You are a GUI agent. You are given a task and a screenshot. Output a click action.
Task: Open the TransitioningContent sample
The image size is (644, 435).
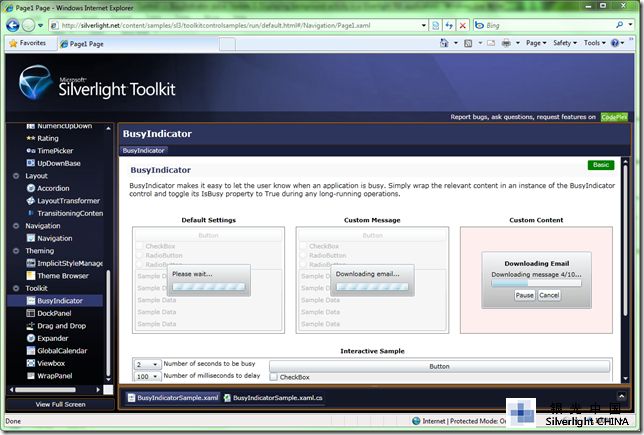70,214
